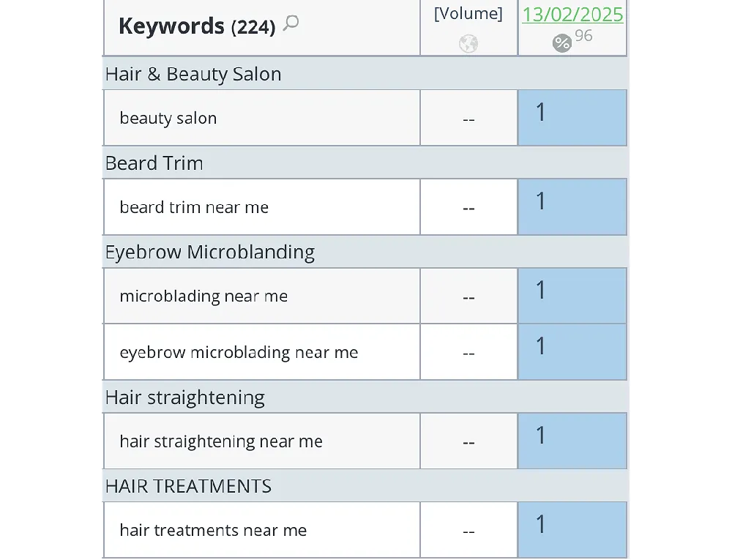Select the Hair straightening group header
Image resolution: width=732 pixels, height=560 pixels.
click(185, 397)
